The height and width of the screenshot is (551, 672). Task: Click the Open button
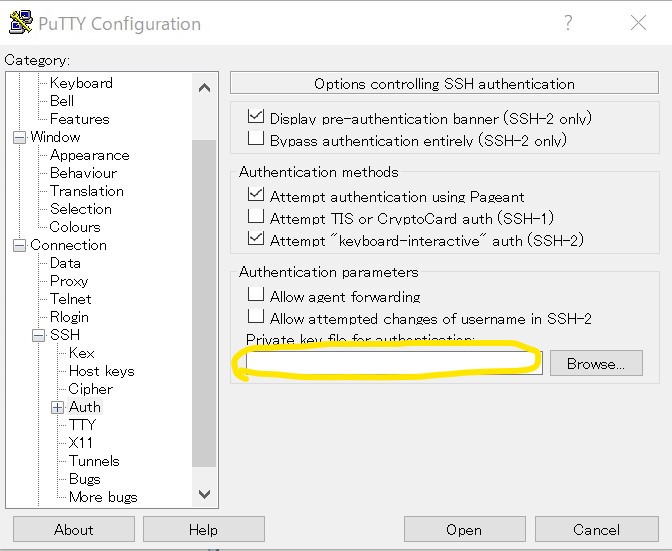(x=464, y=530)
